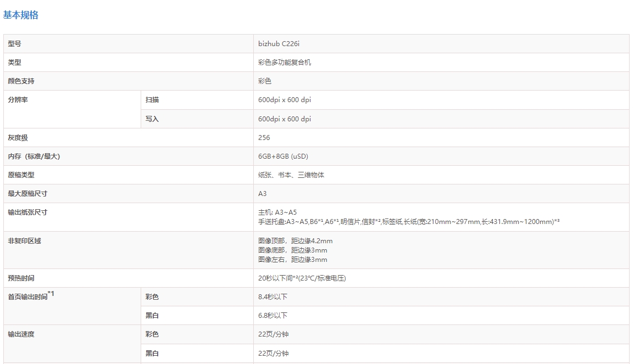Image resolution: width=634 pixels, height=364 pixels.
Task: Click the 输出纸张尺寸 row label
Action: point(27,212)
